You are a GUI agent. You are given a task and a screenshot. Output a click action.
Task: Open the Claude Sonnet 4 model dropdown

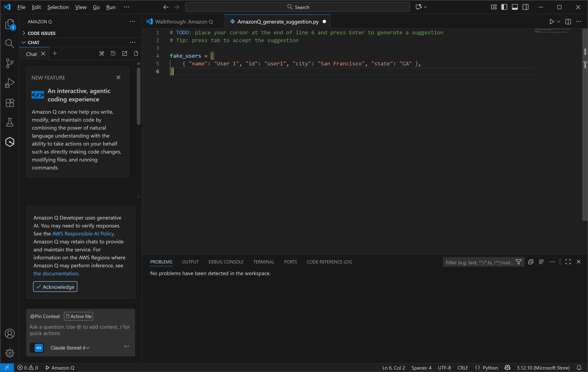(x=70, y=348)
